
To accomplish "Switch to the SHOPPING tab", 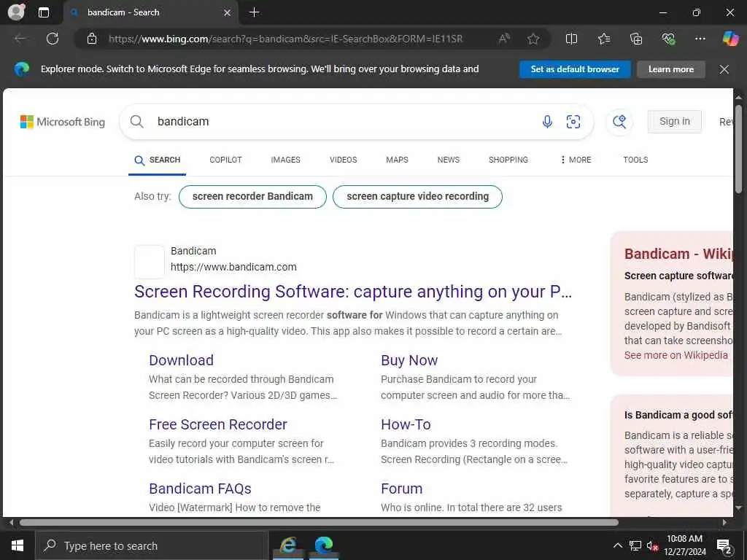I will click(x=508, y=160).
